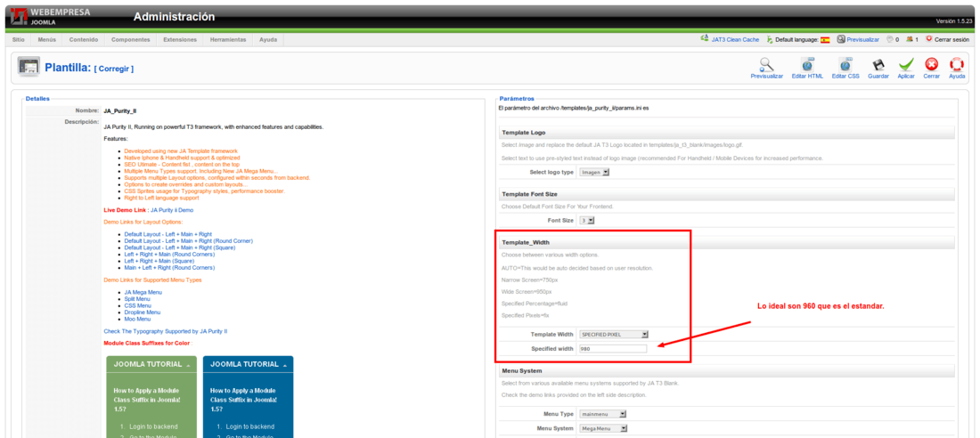Open the Contenido menu
Screen dimensions: 980x438
tap(84, 39)
